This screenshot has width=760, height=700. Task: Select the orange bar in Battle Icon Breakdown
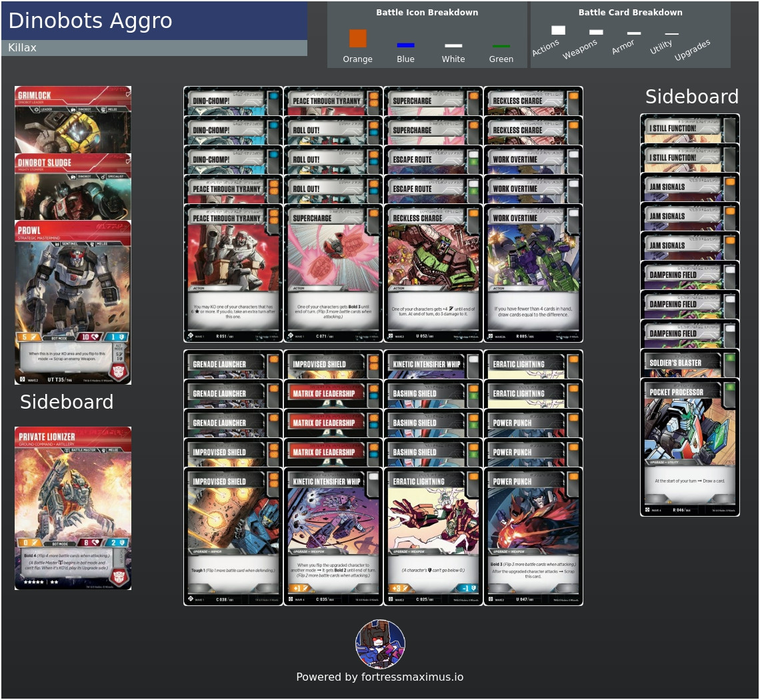[358, 38]
